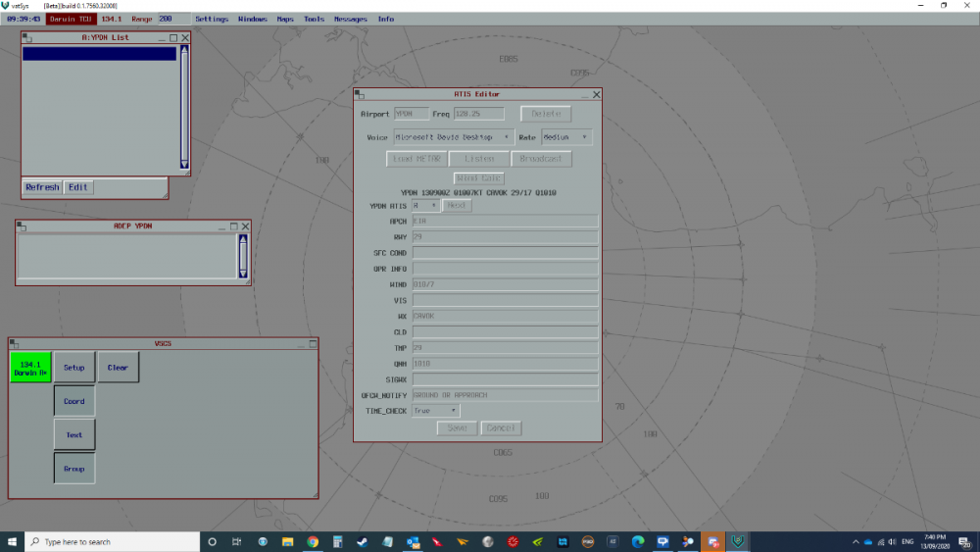
Task: Open the Windows Start menu
Action: (x=12, y=541)
